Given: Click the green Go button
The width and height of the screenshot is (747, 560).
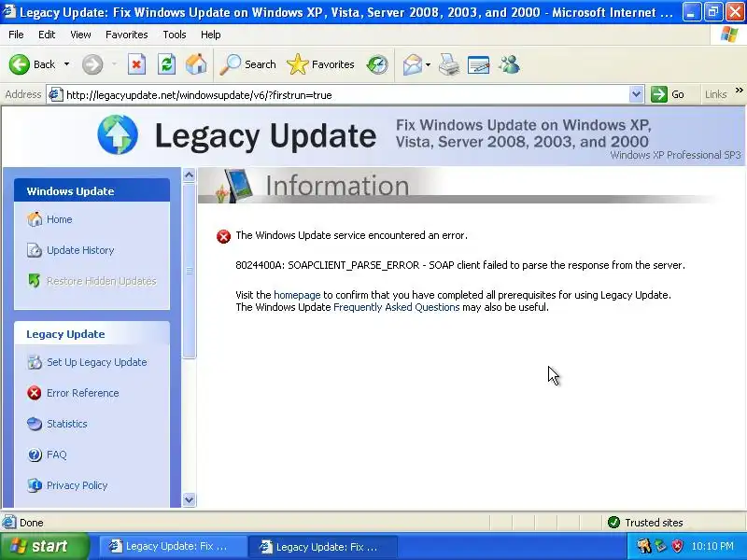Looking at the screenshot, I should [x=668, y=94].
